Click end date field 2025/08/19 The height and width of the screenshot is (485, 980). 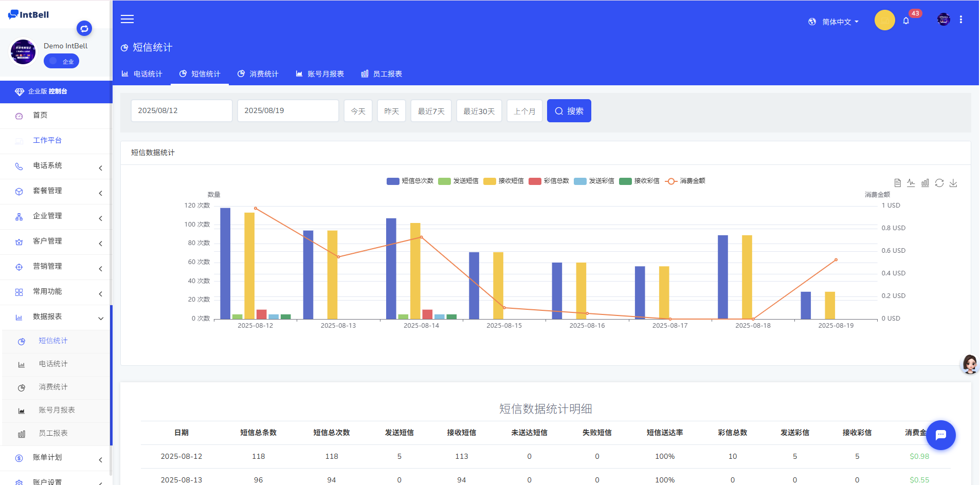[x=288, y=110]
